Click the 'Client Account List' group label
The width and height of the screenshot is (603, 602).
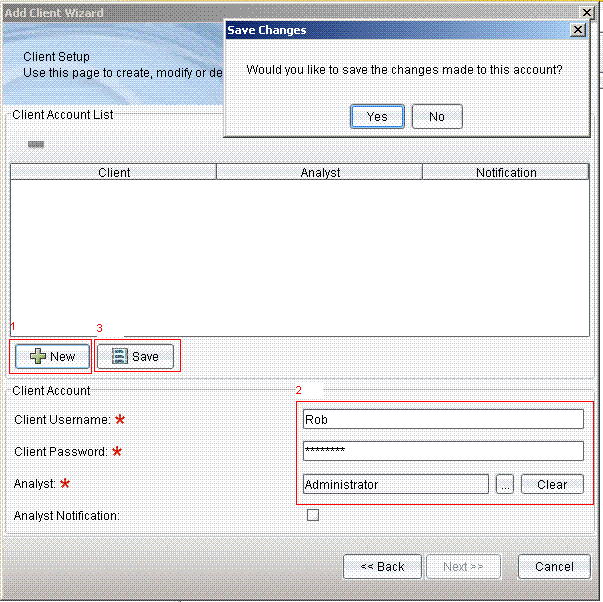coord(63,114)
